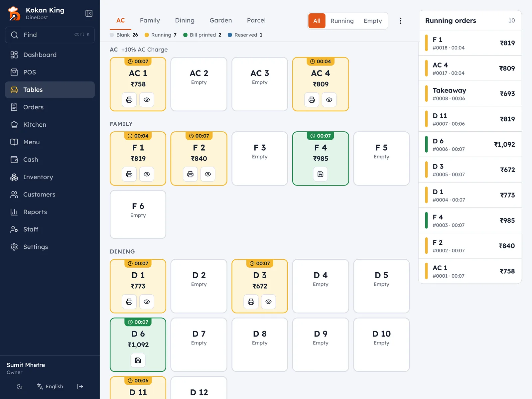Open Staff in the sidebar

(x=50, y=229)
